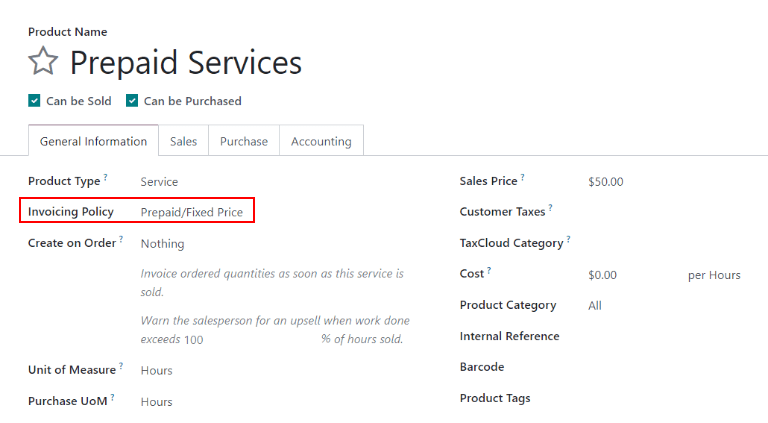Click help icon next to Customer Taxes
The image size is (768, 423).
point(551,208)
